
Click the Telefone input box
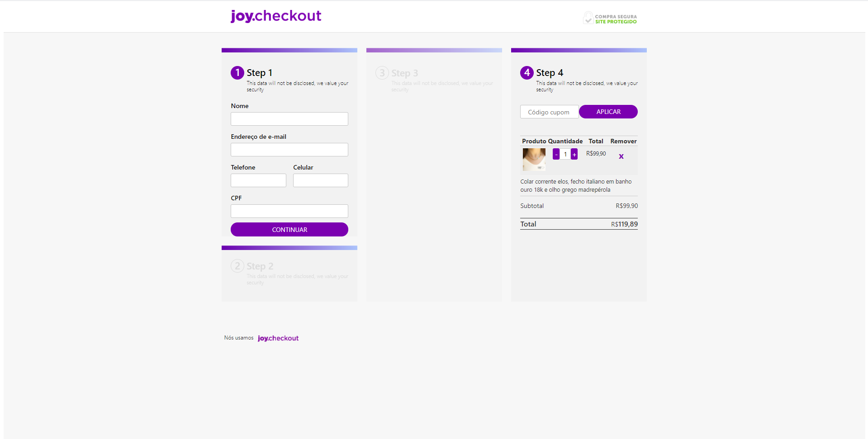pos(258,180)
